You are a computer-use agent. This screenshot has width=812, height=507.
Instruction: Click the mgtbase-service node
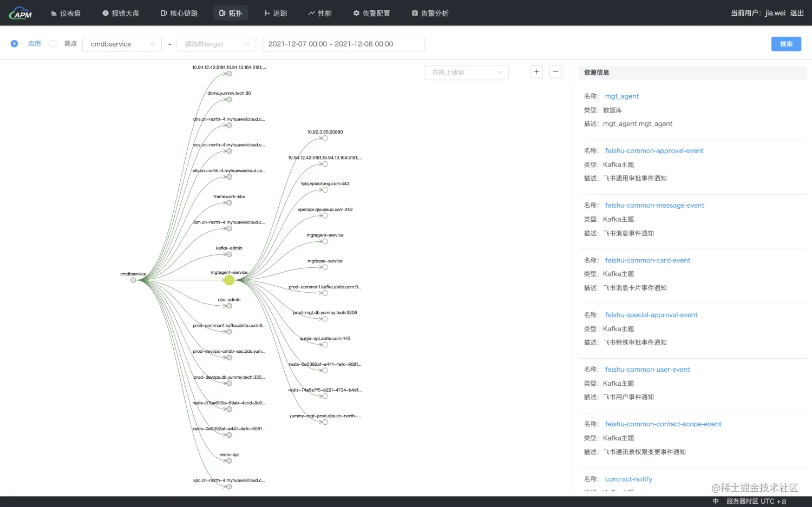(325, 267)
